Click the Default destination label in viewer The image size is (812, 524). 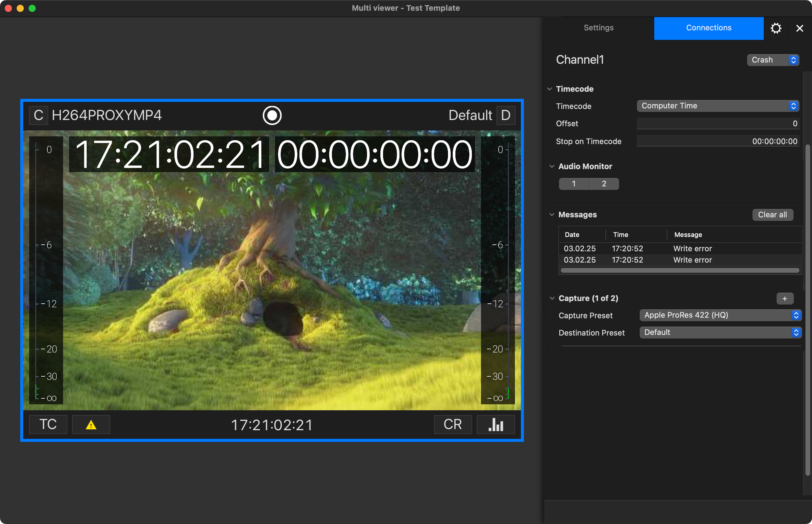(470, 115)
